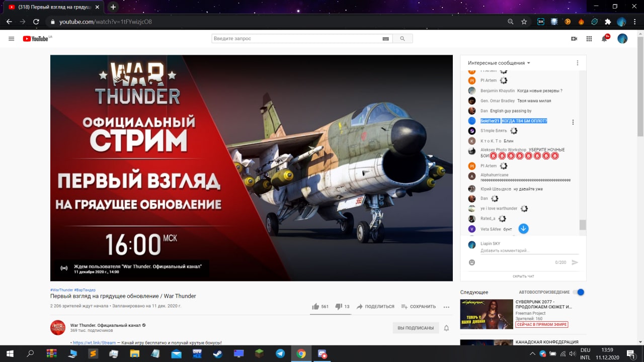Share the video via ПОДЕЛИТЬСЯ
This screenshot has width=644, height=362.
pos(375,306)
